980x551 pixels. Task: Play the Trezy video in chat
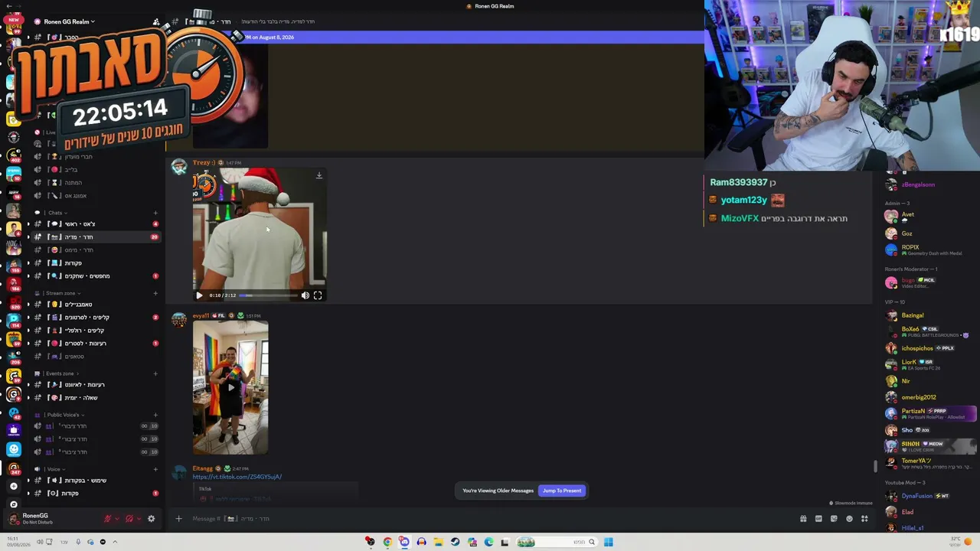[199, 295]
